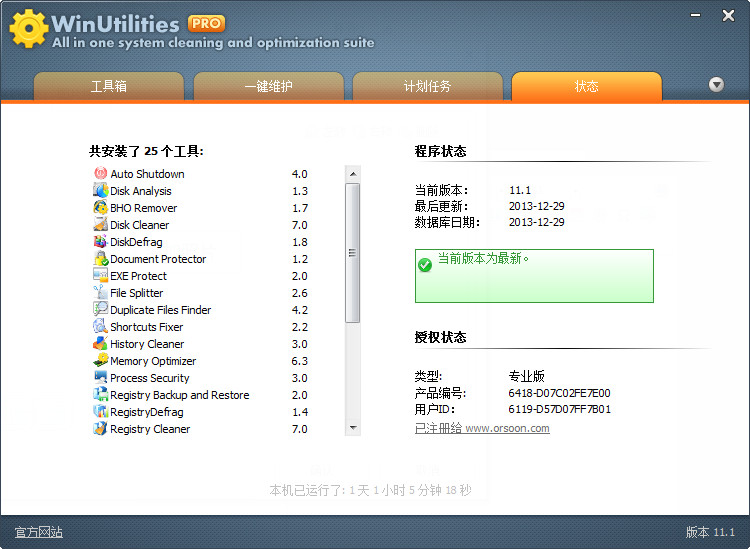This screenshot has height=549, width=750.
Task: Click the Auto Shutdown tool icon
Action: coord(100,174)
